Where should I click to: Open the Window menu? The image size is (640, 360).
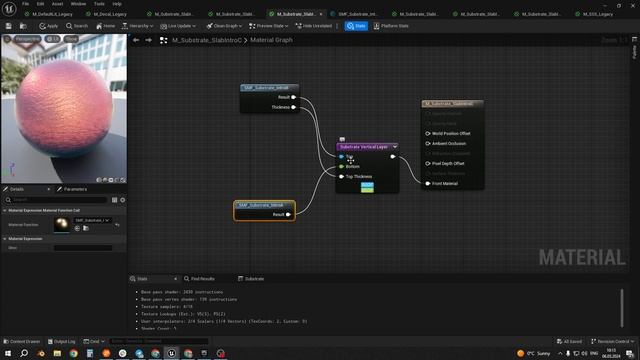pos(78,4)
